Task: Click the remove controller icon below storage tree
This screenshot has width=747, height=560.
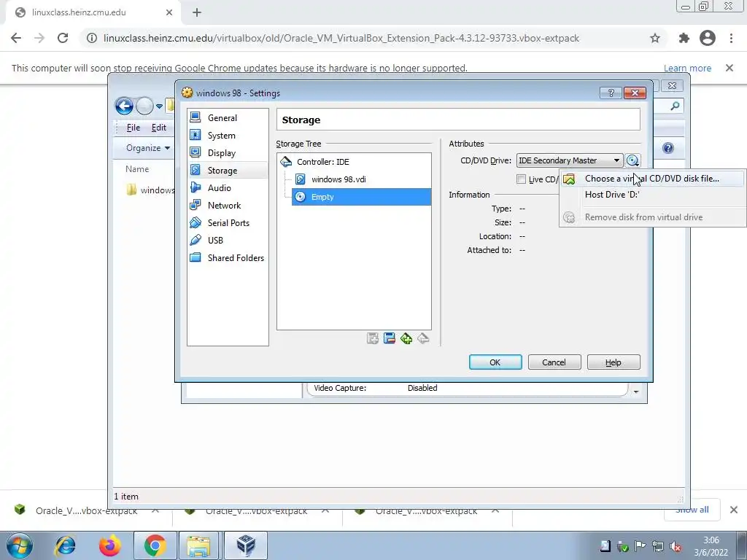Action: [x=390, y=338]
